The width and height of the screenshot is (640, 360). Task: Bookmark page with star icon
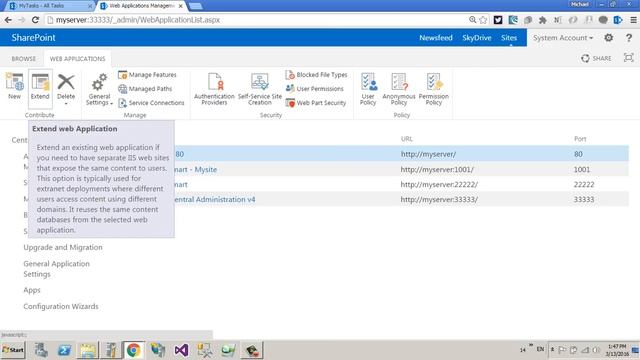(x=484, y=20)
